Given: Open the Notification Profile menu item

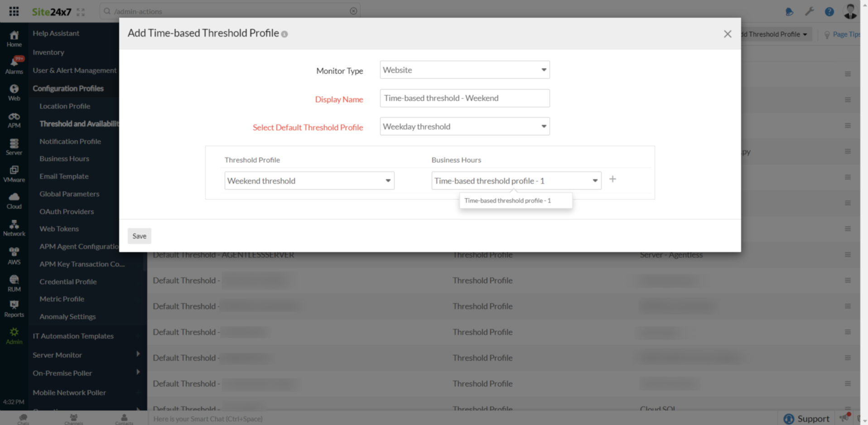Looking at the screenshot, I should [x=70, y=141].
